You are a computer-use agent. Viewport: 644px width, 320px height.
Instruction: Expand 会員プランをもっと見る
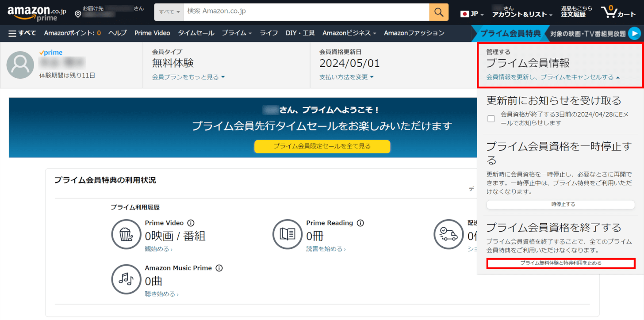tap(188, 77)
